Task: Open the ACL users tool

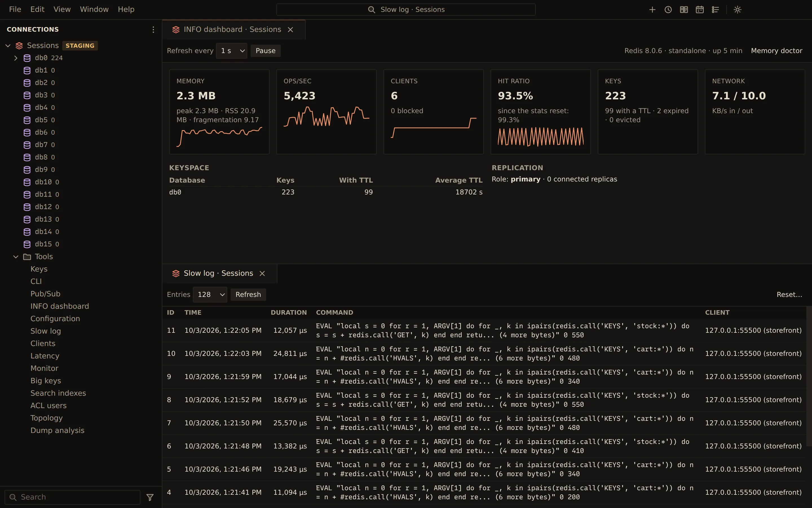Action: (x=48, y=406)
